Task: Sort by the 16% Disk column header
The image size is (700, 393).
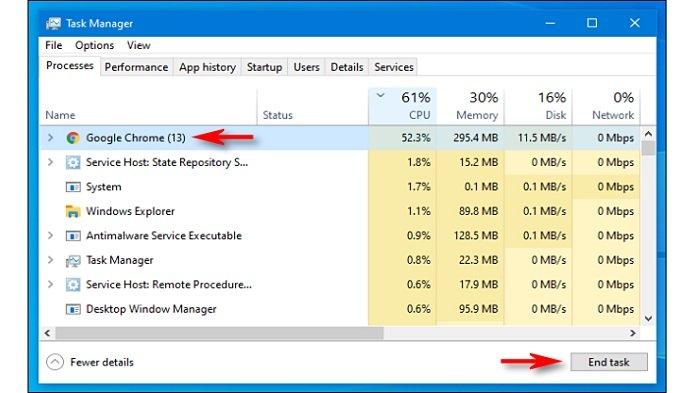Action: pyautogui.click(x=538, y=106)
